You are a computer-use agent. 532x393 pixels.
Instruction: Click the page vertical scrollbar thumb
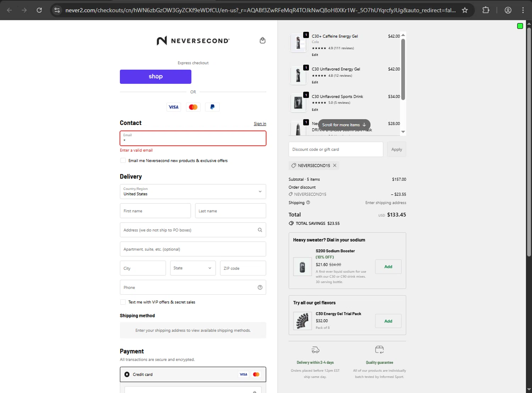pos(529,141)
